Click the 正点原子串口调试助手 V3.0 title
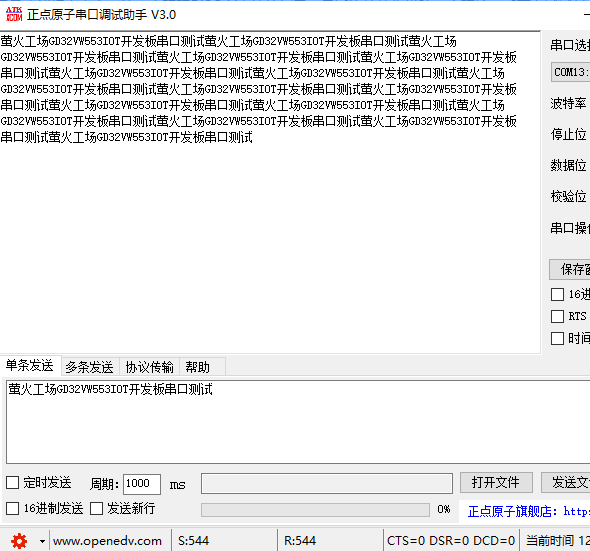 [102, 15]
